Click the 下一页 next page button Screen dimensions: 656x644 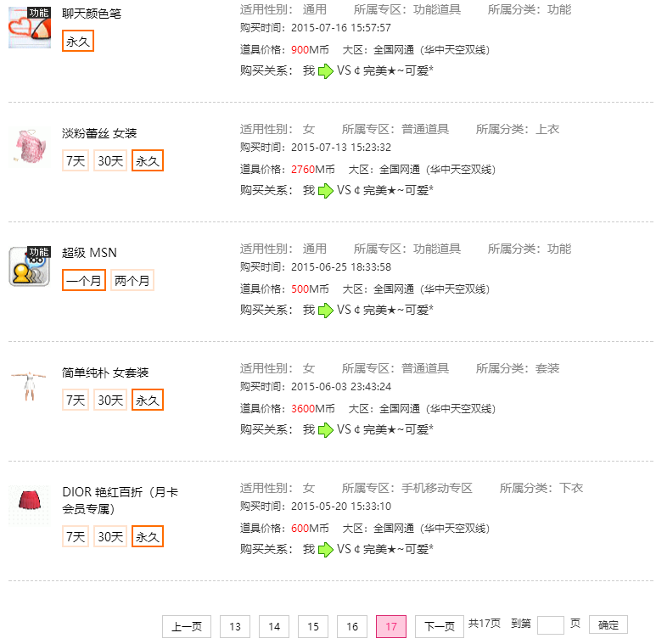440,626
